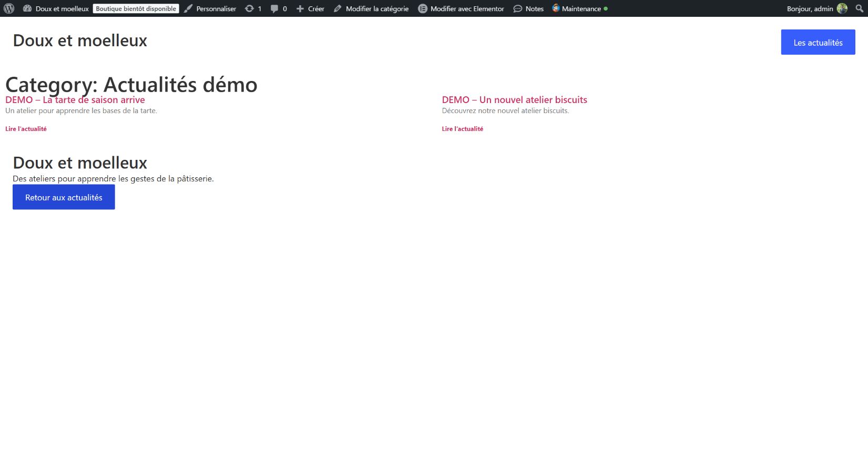Open Modifier la catégorie in admin bar

371,8
